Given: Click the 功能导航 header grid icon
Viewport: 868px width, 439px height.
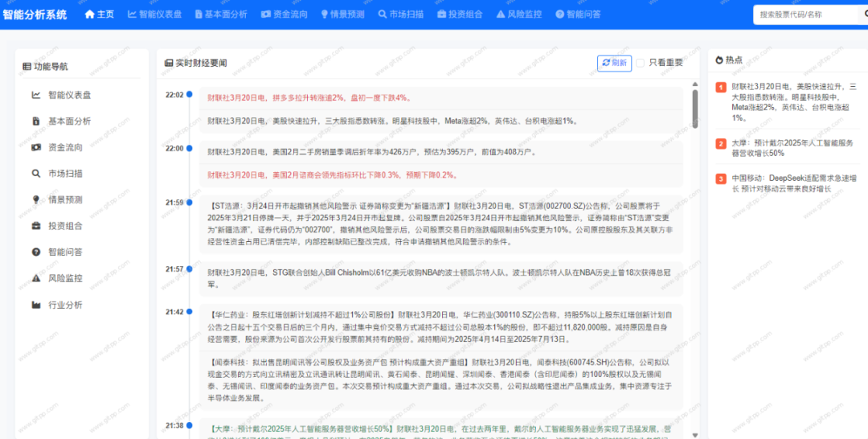Looking at the screenshot, I should point(27,67).
